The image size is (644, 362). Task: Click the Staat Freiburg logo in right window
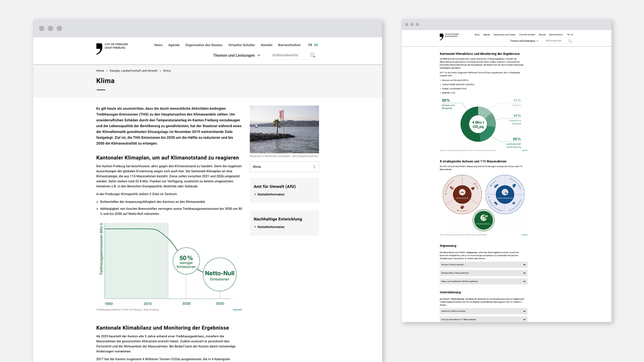tap(448, 36)
